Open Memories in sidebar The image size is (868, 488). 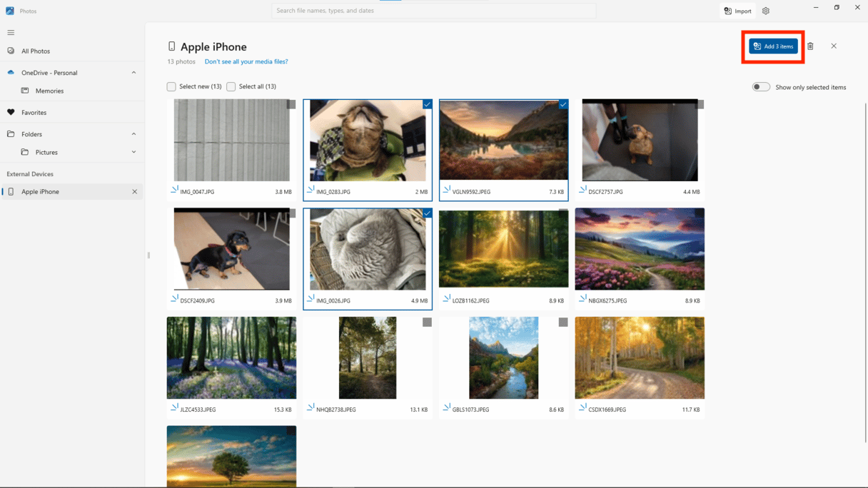(49, 91)
